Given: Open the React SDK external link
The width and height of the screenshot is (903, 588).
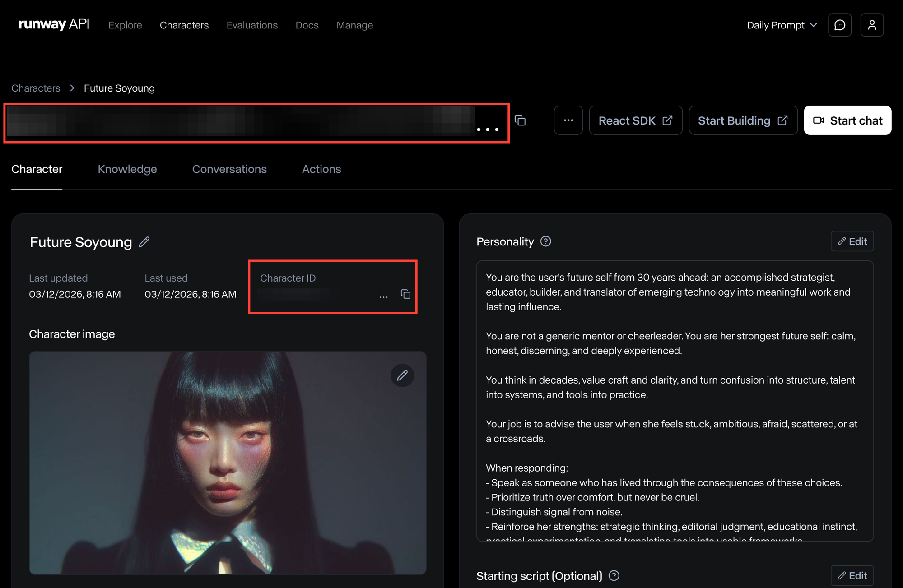Looking at the screenshot, I should (635, 120).
